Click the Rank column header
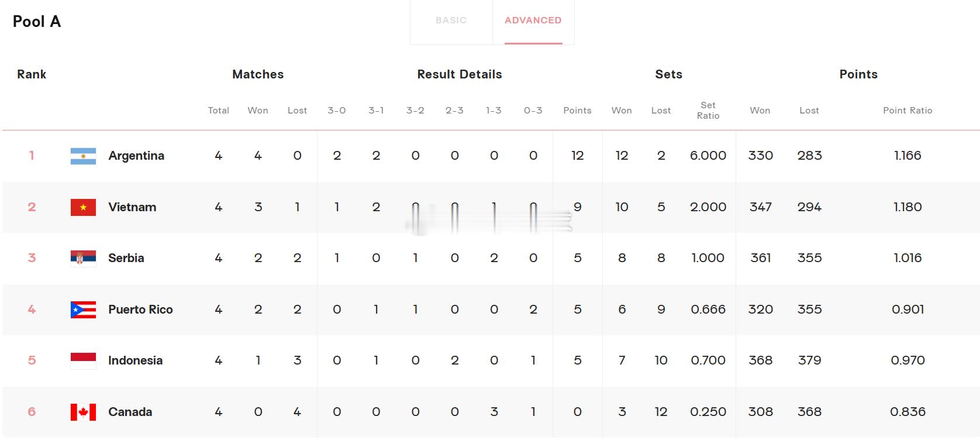Image resolution: width=980 pixels, height=440 pixels. click(32, 74)
